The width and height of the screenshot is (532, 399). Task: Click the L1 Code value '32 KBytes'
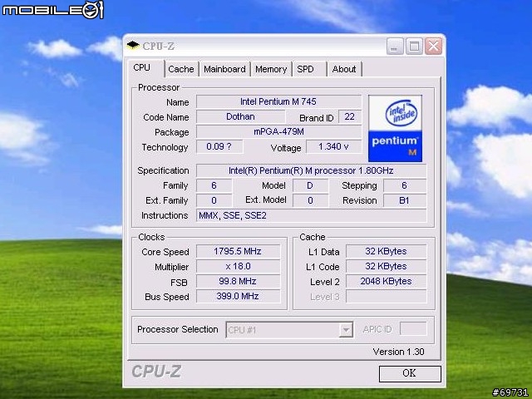(386, 266)
